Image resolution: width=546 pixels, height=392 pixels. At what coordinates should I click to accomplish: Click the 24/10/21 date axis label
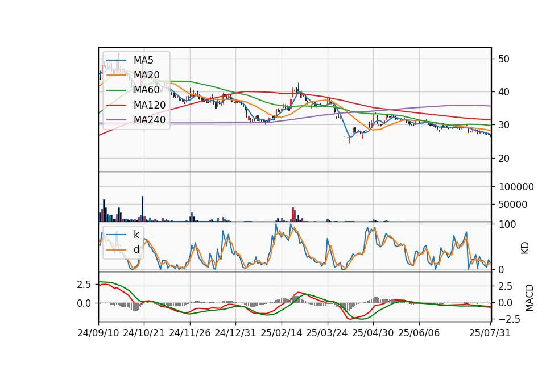point(144,333)
